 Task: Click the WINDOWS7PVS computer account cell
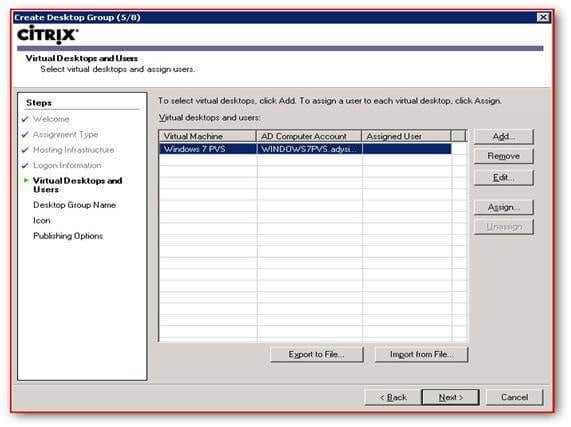point(309,149)
